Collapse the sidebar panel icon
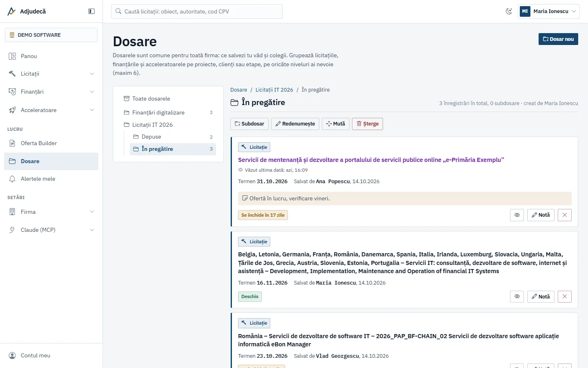This screenshot has width=588, height=368. (91, 11)
